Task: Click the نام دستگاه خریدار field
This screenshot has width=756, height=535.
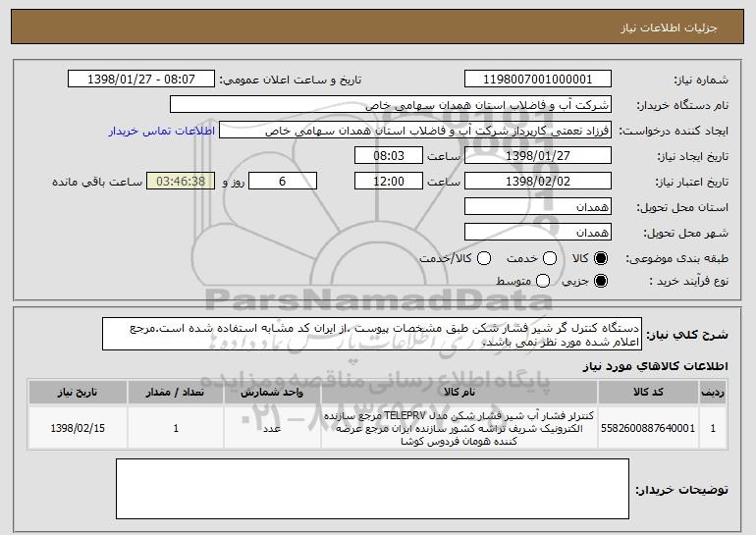Action: [x=391, y=105]
